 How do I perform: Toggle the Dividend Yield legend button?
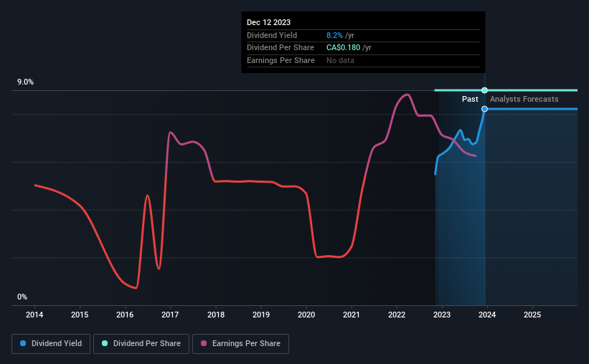pyautogui.click(x=51, y=344)
